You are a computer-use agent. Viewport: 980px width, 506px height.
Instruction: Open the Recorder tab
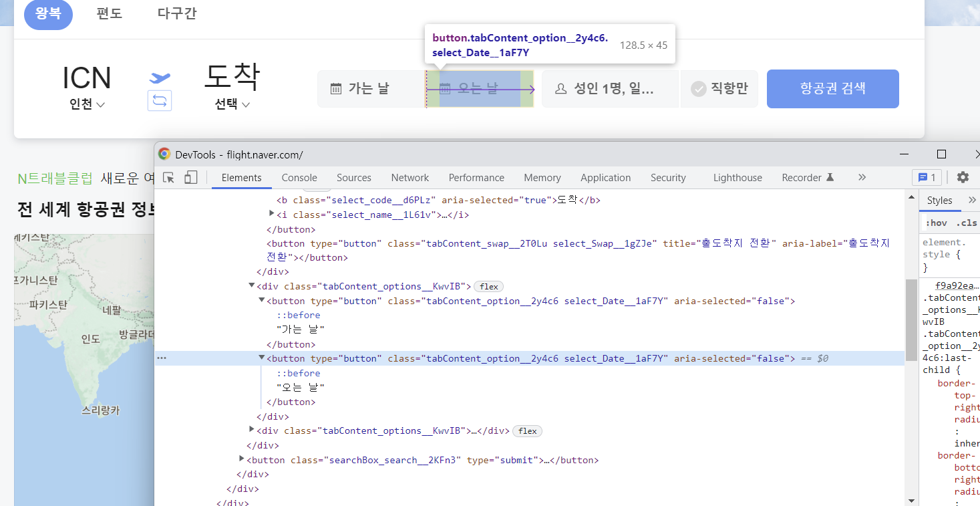[x=808, y=178]
